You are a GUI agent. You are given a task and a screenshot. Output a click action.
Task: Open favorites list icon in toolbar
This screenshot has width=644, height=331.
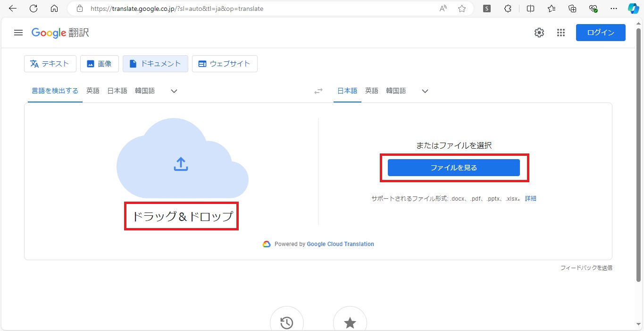552,8
